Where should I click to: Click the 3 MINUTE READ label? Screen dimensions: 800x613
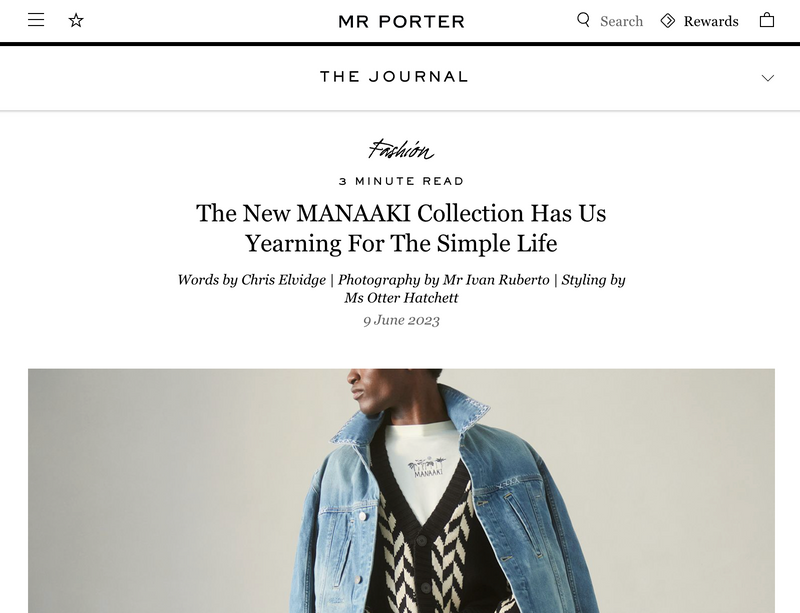(400, 181)
